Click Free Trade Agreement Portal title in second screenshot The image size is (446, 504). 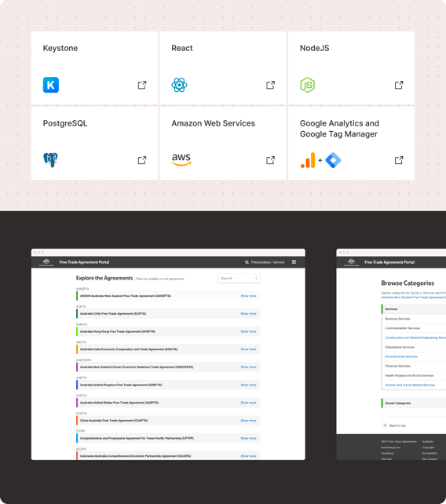[x=389, y=262]
